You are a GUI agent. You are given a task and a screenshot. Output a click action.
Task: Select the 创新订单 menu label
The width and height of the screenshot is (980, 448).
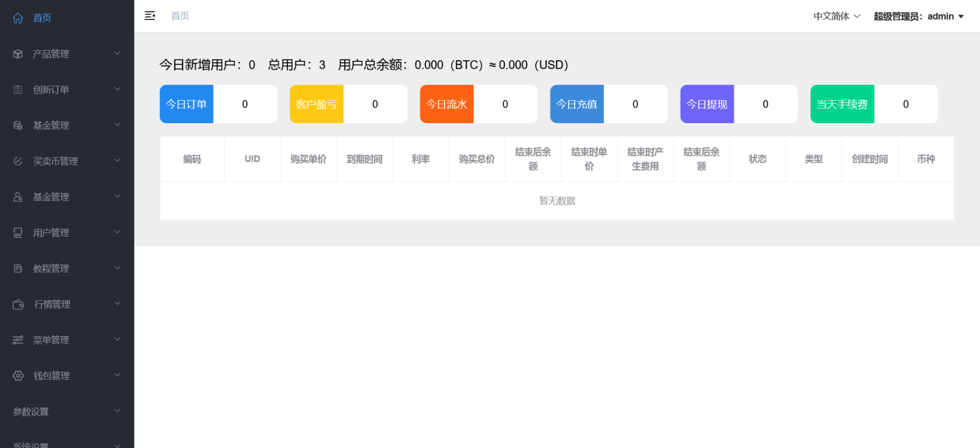pos(51,90)
